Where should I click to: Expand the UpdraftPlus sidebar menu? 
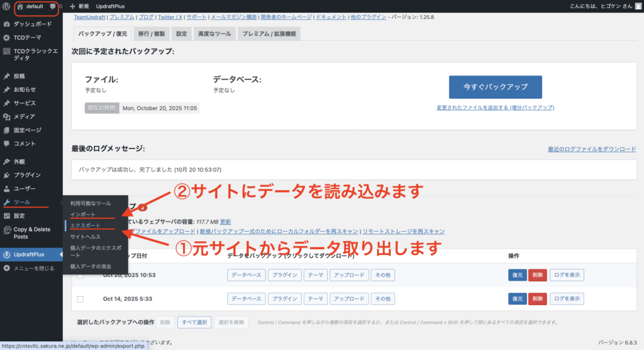(31, 255)
